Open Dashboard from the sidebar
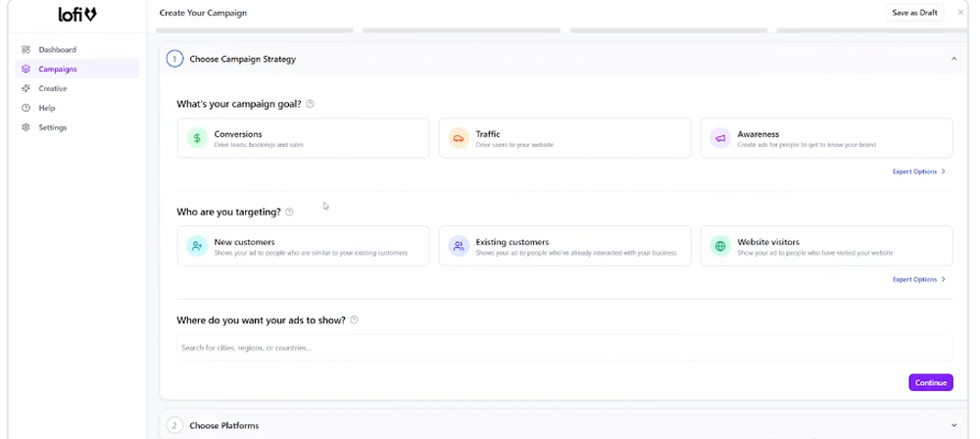The image size is (980, 439). [x=57, y=49]
